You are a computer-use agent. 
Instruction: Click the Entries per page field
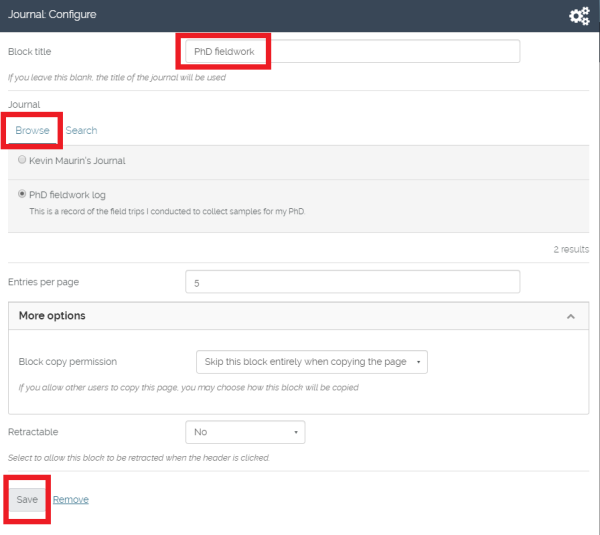352,282
